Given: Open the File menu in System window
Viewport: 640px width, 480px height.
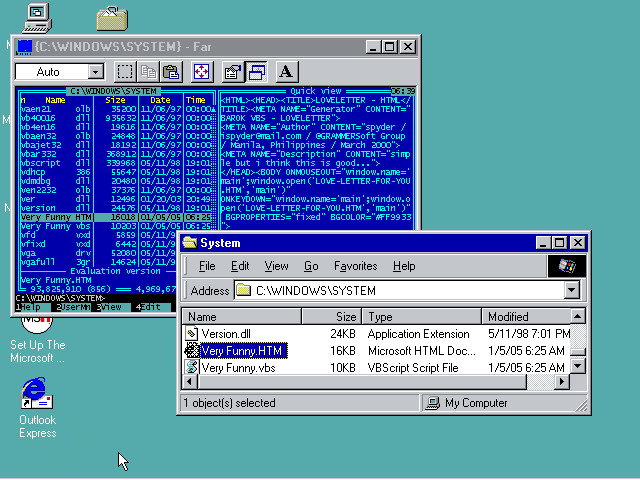Looking at the screenshot, I should pyautogui.click(x=207, y=266).
